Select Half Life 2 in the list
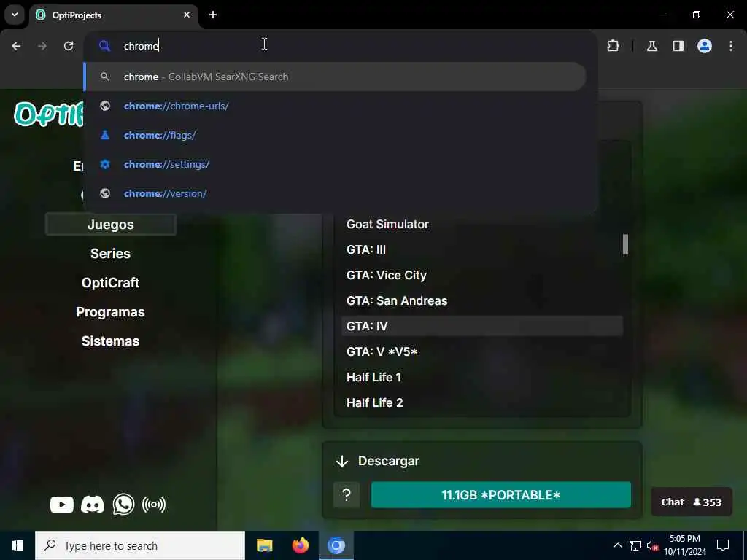Screen dimensions: 747x560 482,402
